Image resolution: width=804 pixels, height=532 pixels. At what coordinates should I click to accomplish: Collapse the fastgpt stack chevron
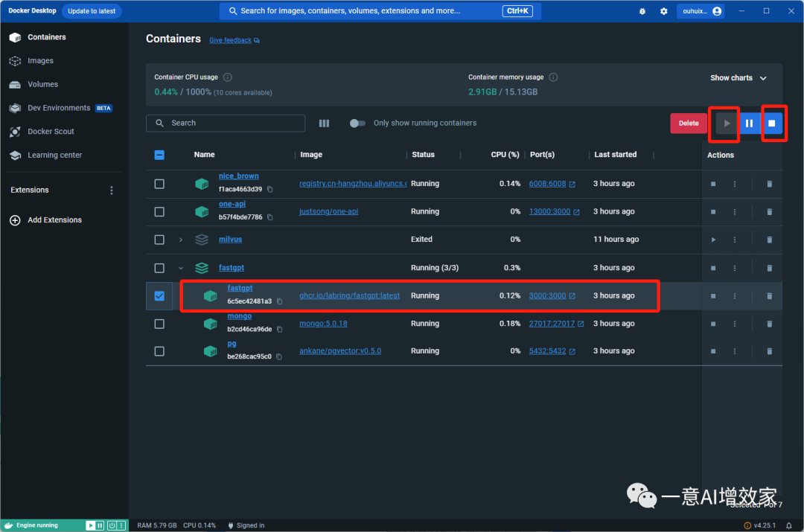180,268
